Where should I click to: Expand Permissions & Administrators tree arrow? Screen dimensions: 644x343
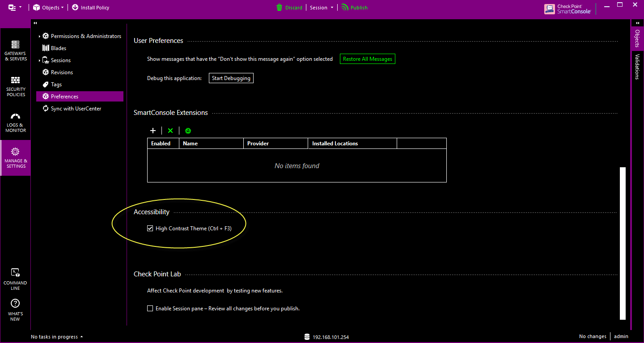39,36
